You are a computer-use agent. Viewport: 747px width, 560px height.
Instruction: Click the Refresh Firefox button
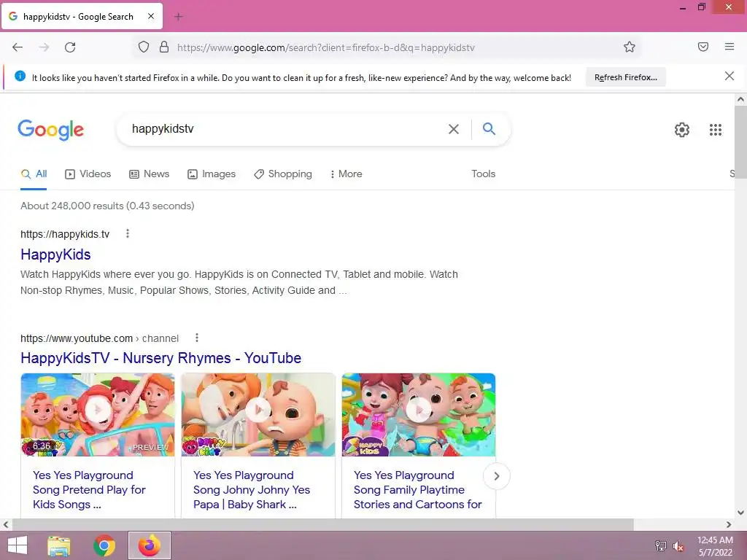tap(625, 77)
